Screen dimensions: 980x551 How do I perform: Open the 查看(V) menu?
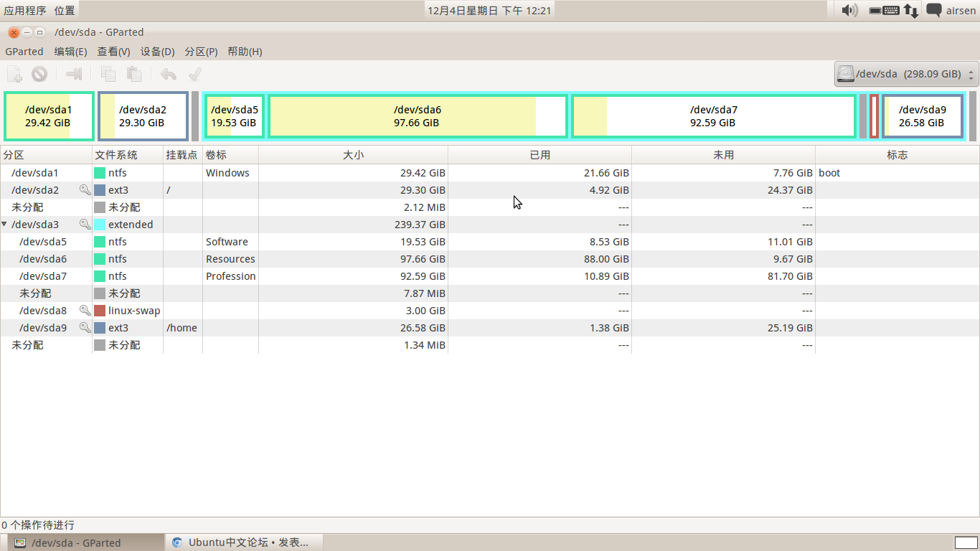pyautogui.click(x=114, y=52)
